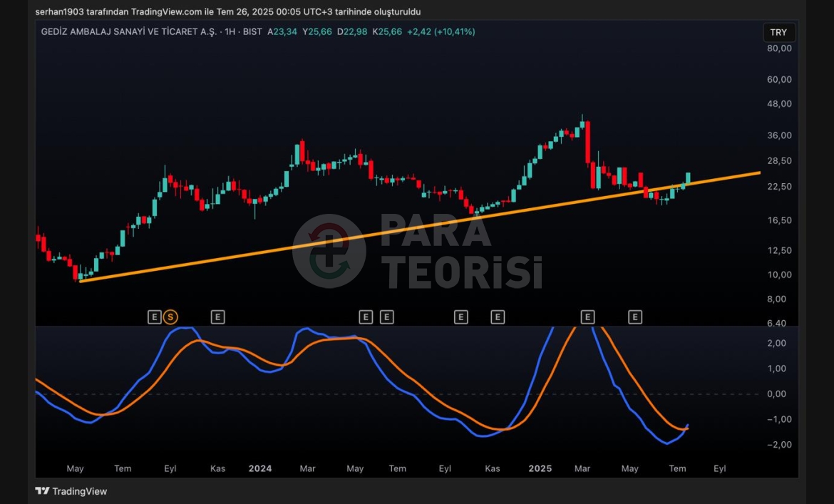Click the last E earnings marker on the right
This screenshot has height=504, width=834.
pyautogui.click(x=634, y=317)
